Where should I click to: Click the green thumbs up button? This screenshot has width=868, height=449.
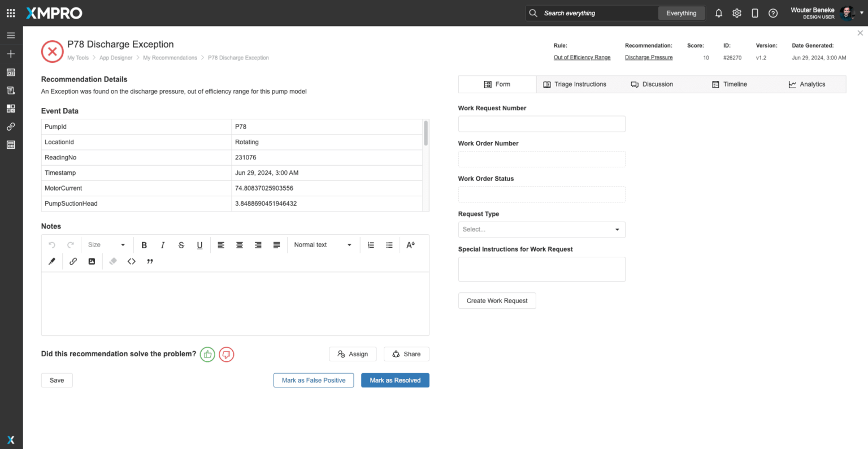[x=207, y=354]
